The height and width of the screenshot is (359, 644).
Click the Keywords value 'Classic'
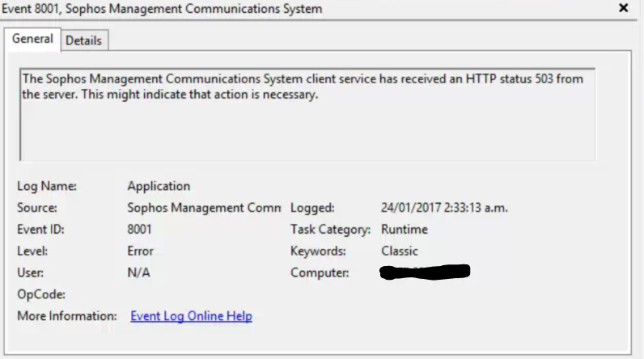[x=399, y=251]
